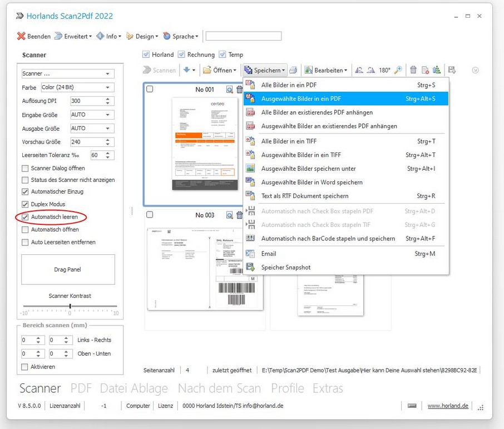Choose Ausgewählte Bilder in Word speichern
This screenshot has height=429, width=504.
tap(346, 183)
